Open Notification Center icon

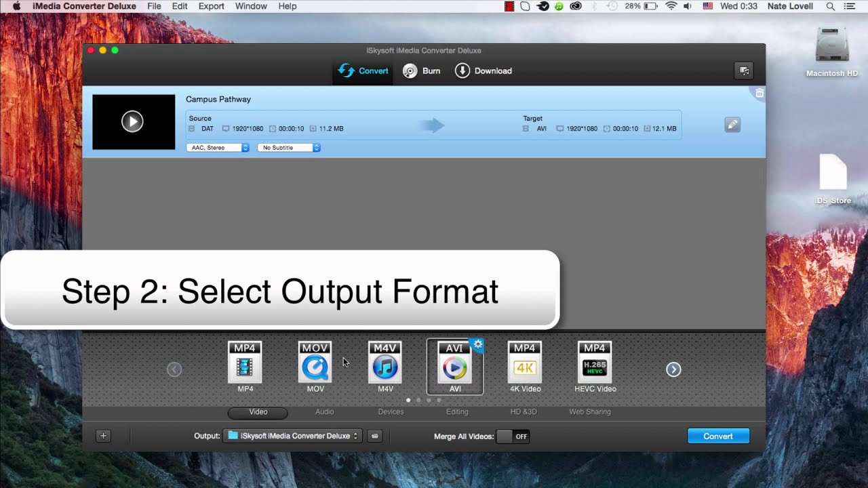849,6
